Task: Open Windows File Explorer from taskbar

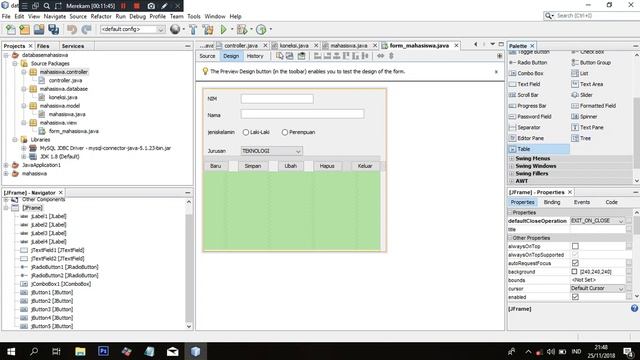Action: coord(80,351)
